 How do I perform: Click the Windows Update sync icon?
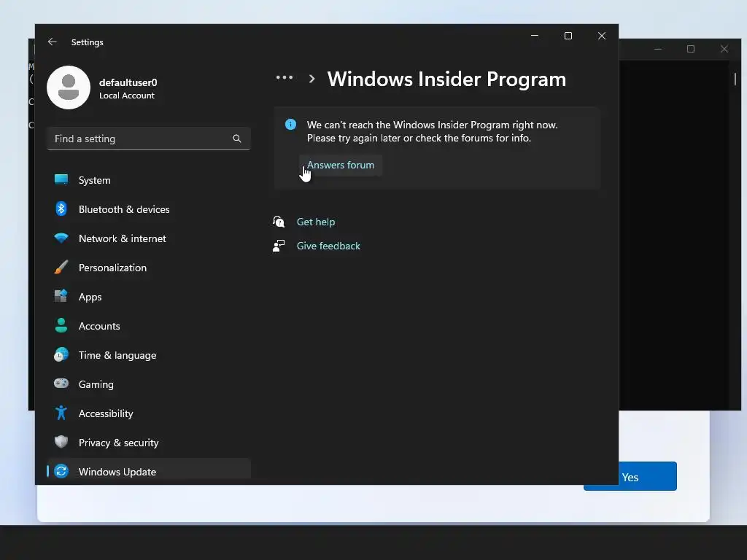click(x=61, y=471)
